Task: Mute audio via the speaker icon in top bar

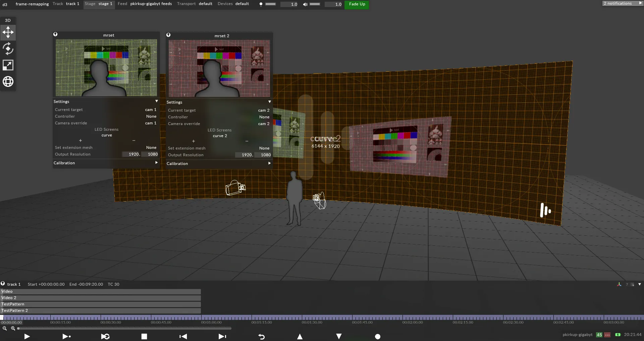Action: 305,4
